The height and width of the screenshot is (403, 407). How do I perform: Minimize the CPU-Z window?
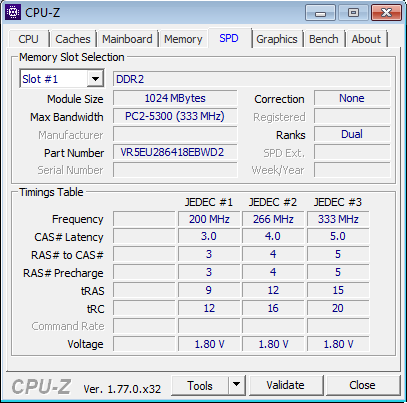coord(320,13)
